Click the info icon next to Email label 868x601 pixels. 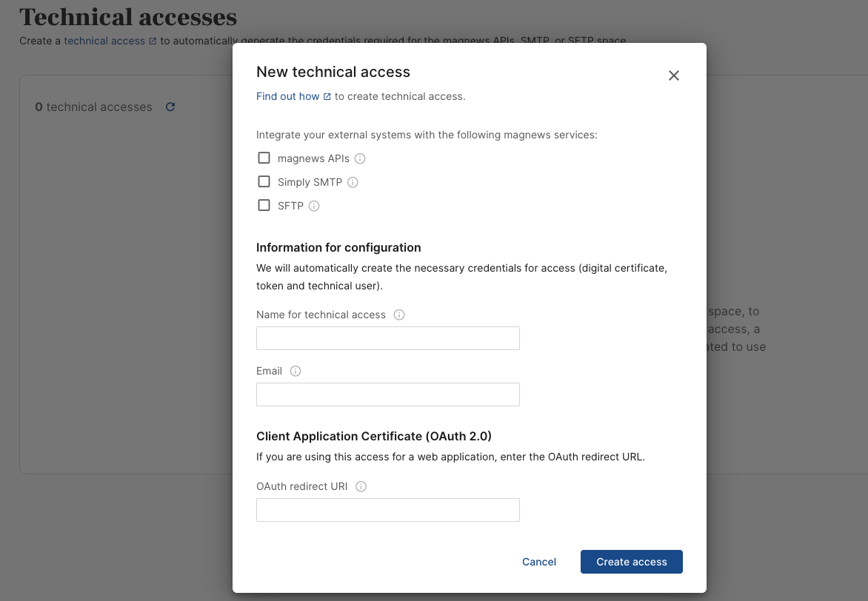(x=296, y=371)
